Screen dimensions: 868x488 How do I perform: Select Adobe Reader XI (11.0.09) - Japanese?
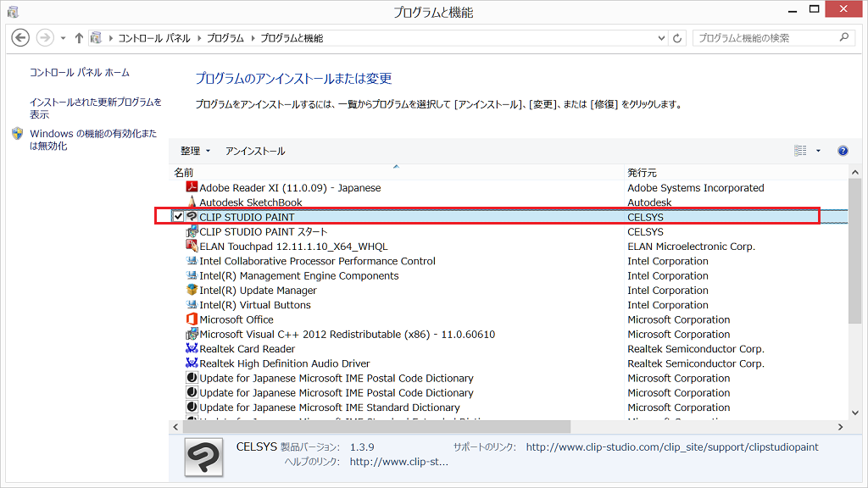tap(290, 188)
